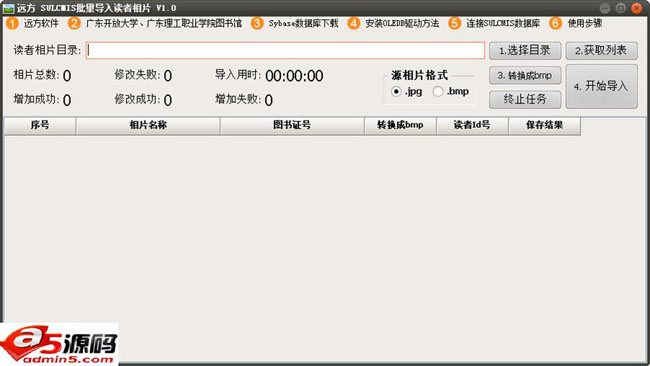Click the orange number 3 icon

(x=257, y=23)
